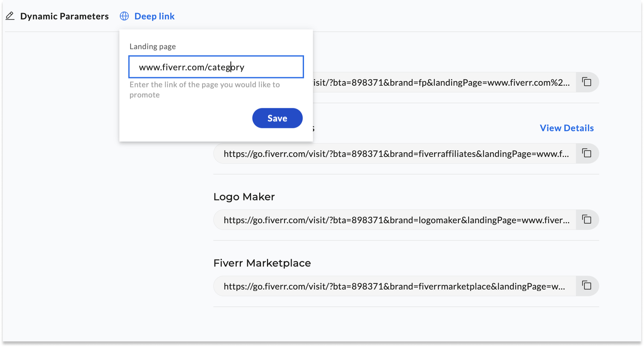The width and height of the screenshot is (644, 347).
Task: Open the View Details link
Action: click(566, 128)
